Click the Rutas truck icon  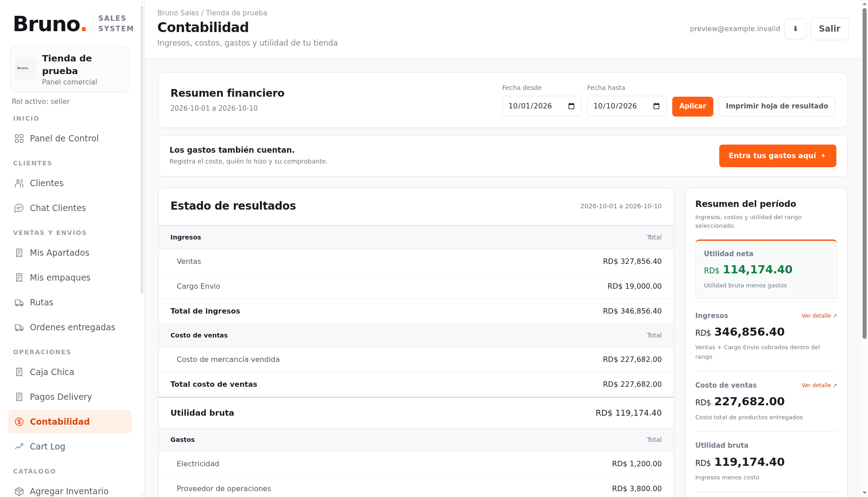[19, 302]
